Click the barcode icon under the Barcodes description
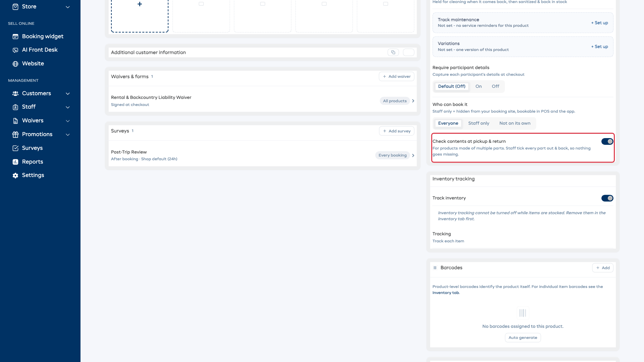 click(x=523, y=313)
